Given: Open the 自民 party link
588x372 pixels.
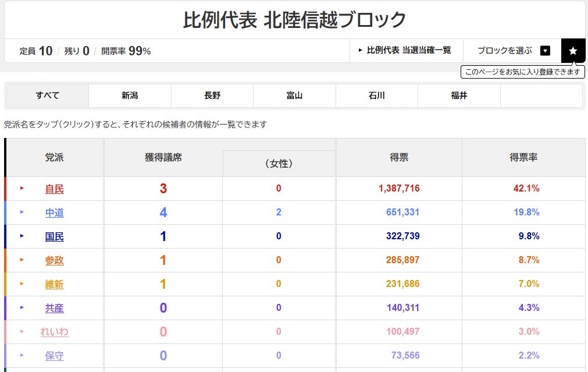Looking at the screenshot, I should point(54,189).
